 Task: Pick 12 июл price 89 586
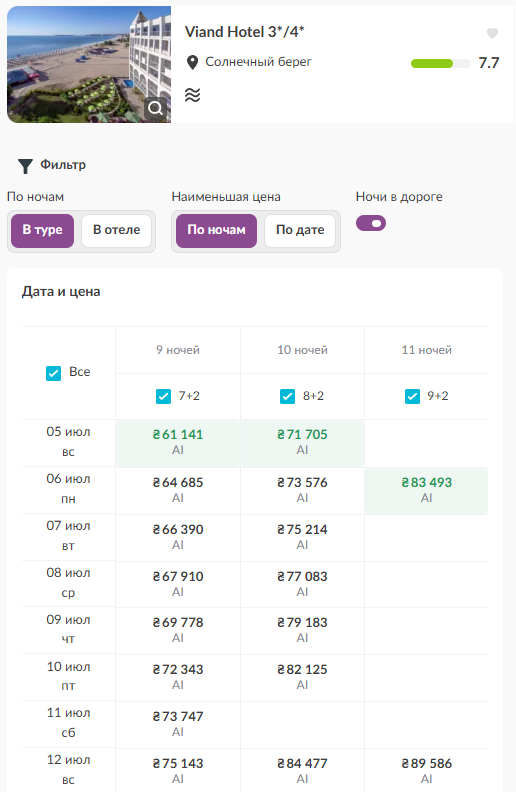pyautogui.click(x=427, y=770)
